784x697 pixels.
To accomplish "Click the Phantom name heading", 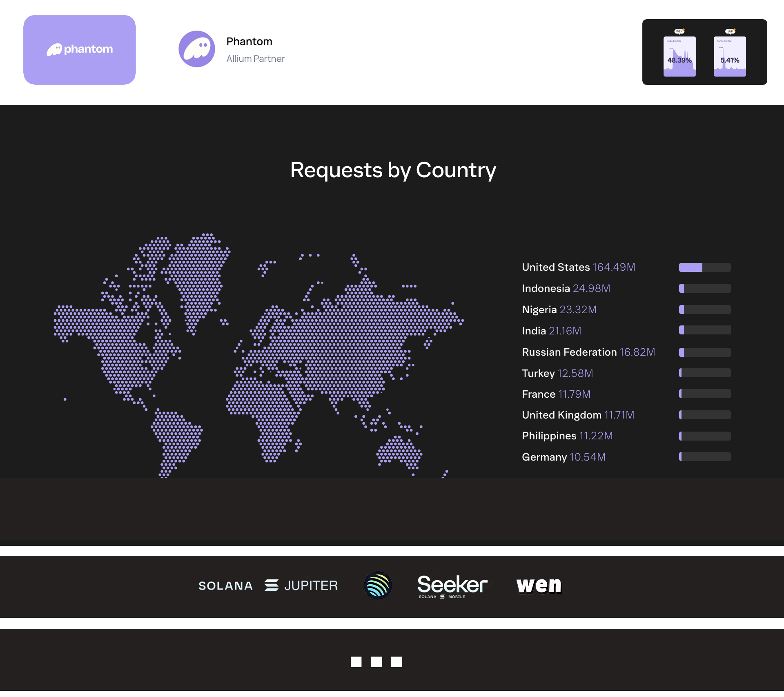I will click(x=249, y=42).
